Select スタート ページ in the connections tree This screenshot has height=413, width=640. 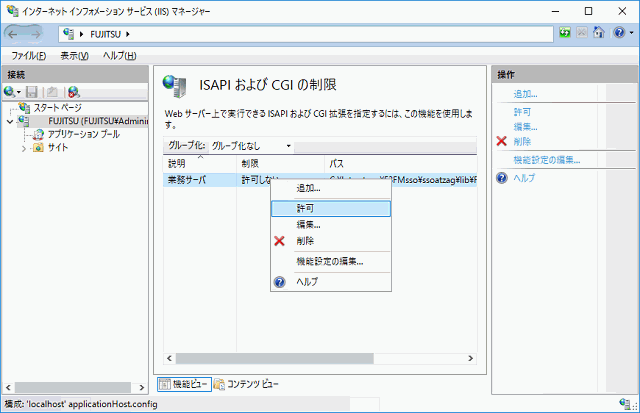58,108
